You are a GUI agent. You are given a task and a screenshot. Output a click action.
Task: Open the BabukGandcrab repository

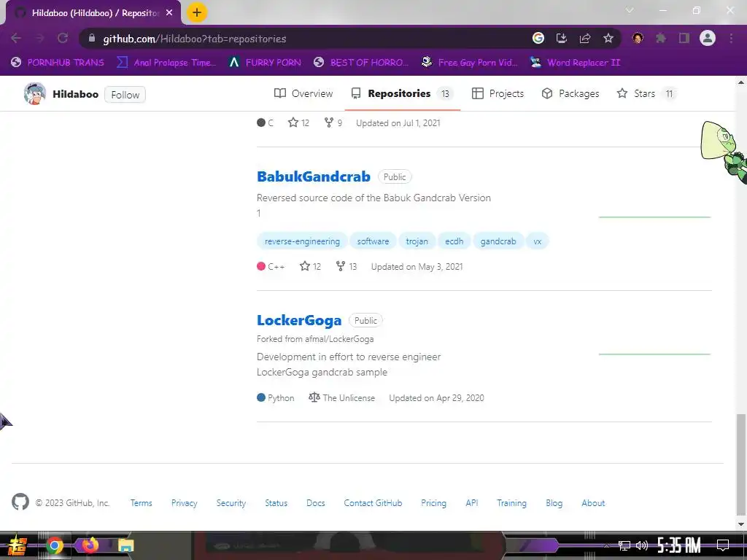point(314,176)
